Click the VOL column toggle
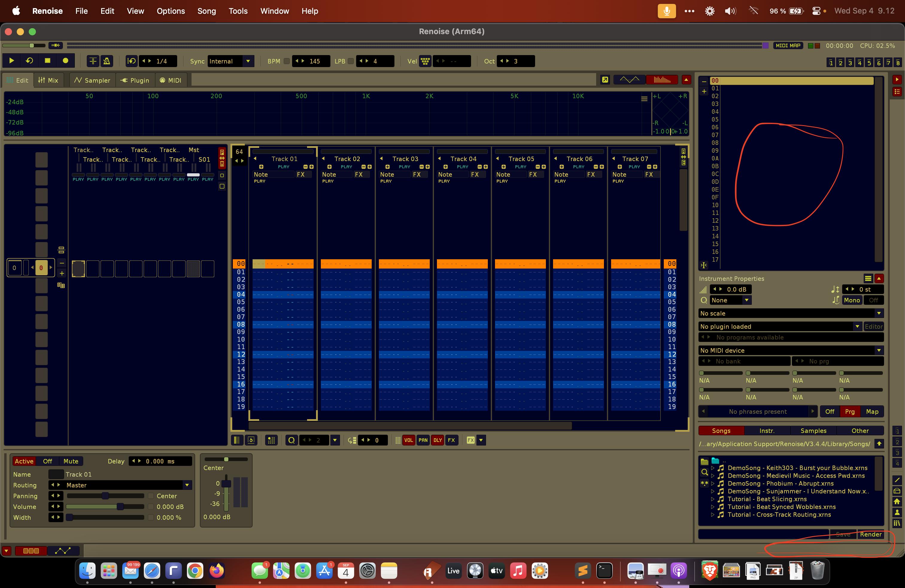Viewport: 905px width, 588px height. coord(409,440)
